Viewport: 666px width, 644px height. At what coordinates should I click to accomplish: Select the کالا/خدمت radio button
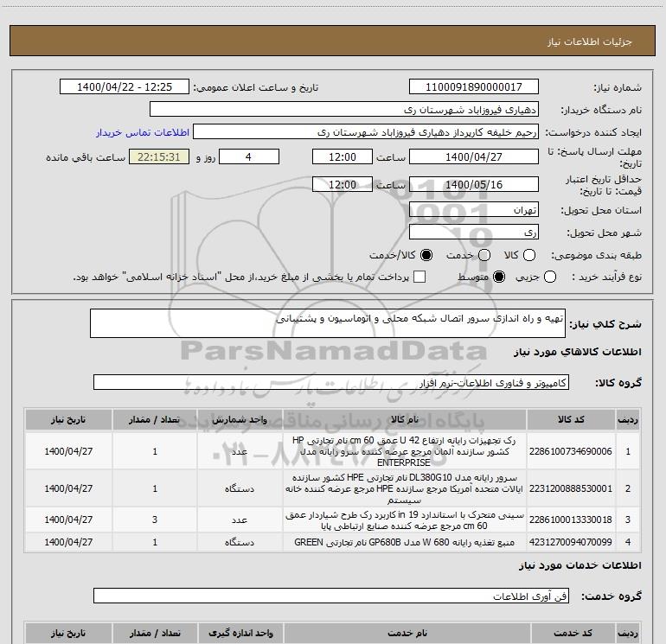coord(426,255)
